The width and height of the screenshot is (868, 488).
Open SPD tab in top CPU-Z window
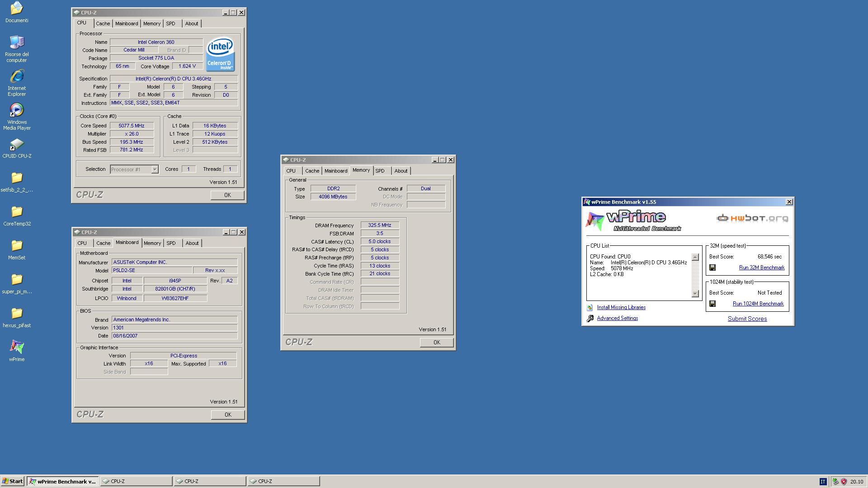[170, 23]
